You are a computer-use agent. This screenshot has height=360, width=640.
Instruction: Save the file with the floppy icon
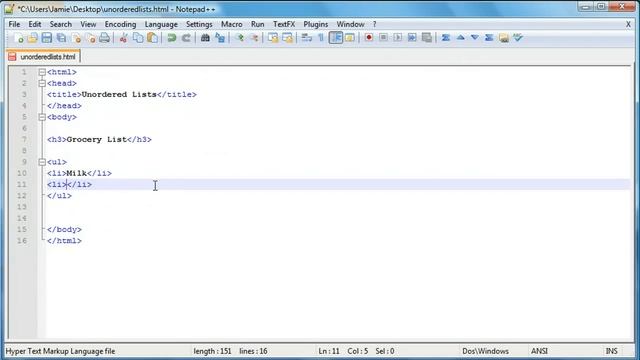tap(47, 38)
